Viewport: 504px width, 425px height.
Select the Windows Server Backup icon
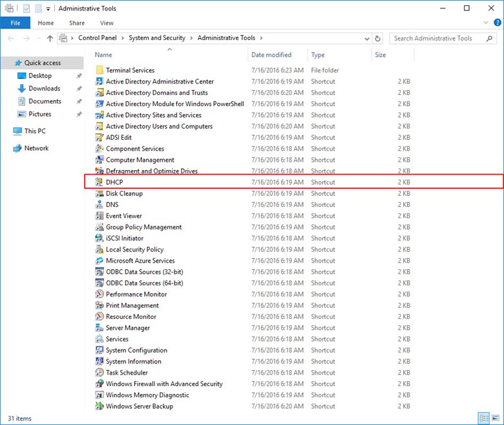click(100, 406)
